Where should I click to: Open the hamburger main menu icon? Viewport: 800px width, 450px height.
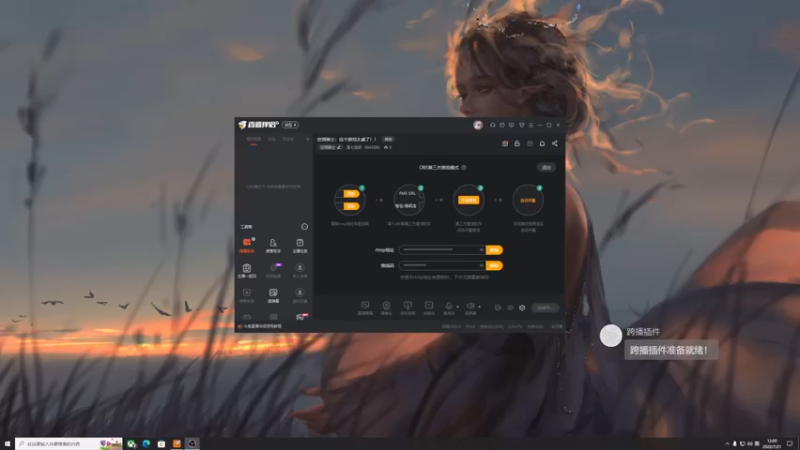click(x=531, y=125)
